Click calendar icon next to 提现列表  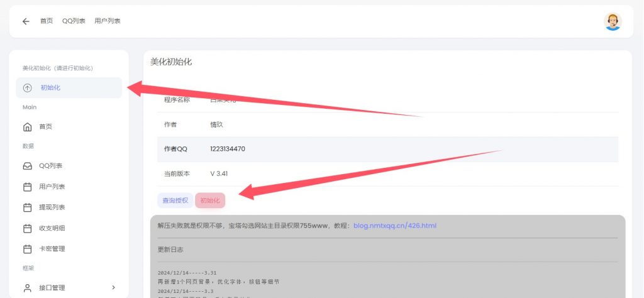point(27,207)
